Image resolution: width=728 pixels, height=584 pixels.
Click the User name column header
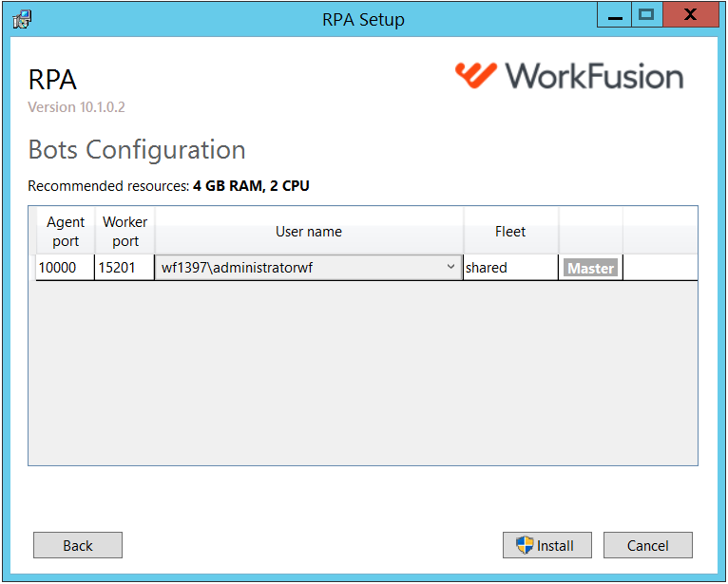coord(309,232)
